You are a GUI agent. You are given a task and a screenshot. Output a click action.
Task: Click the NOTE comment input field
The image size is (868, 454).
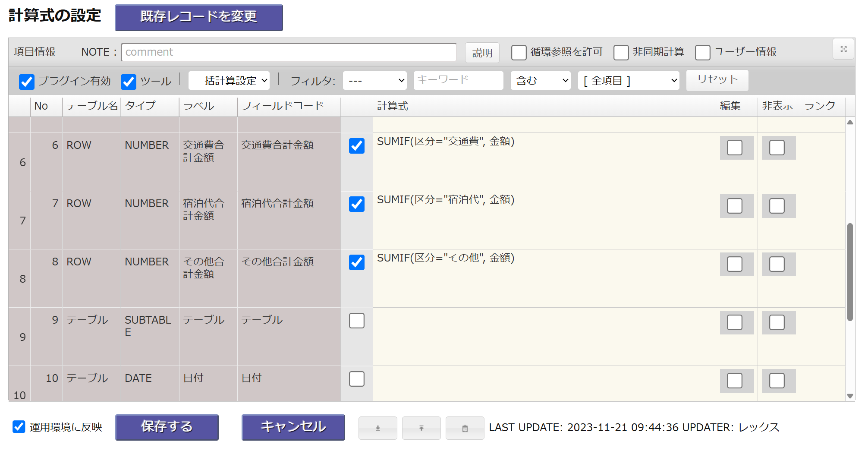tap(289, 52)
